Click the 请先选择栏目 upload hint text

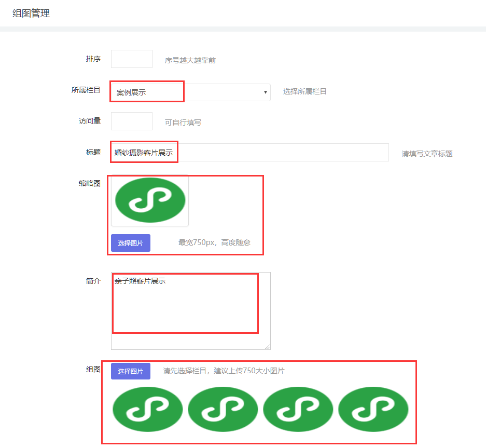224,371
